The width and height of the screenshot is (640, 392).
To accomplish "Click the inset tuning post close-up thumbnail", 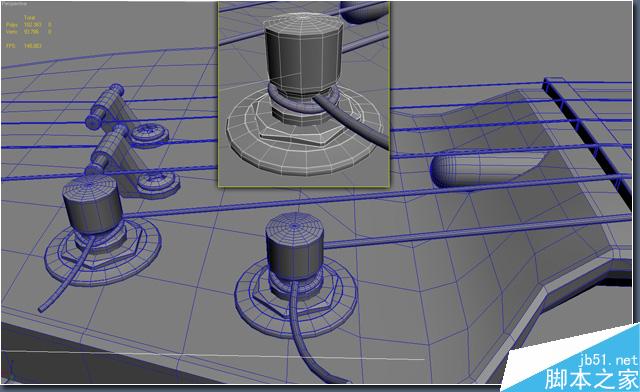I will 304,94.
